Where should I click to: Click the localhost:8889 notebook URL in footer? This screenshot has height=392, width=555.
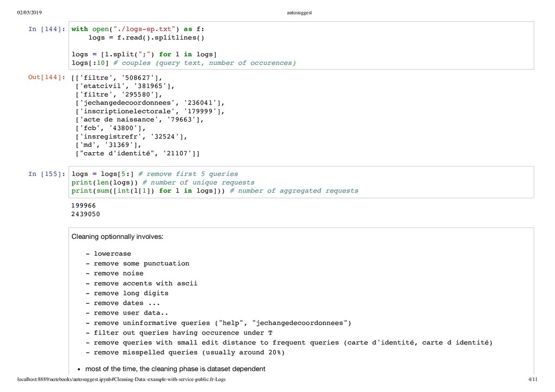point(121,379)
